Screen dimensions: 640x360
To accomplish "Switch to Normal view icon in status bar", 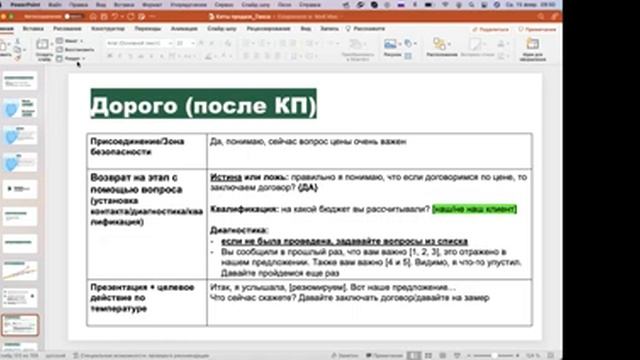I will pos(414,356).
